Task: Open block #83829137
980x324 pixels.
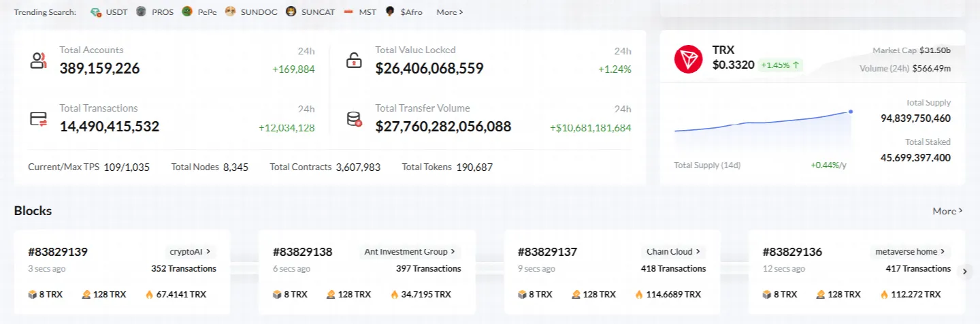Action: pos(548,252)
